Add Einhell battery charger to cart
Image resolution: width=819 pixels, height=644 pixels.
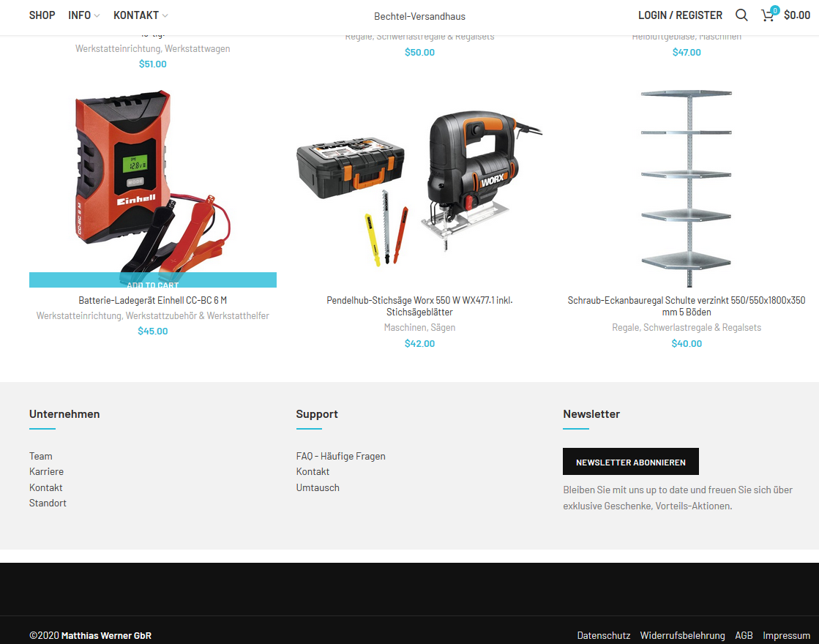pos(153,280)
